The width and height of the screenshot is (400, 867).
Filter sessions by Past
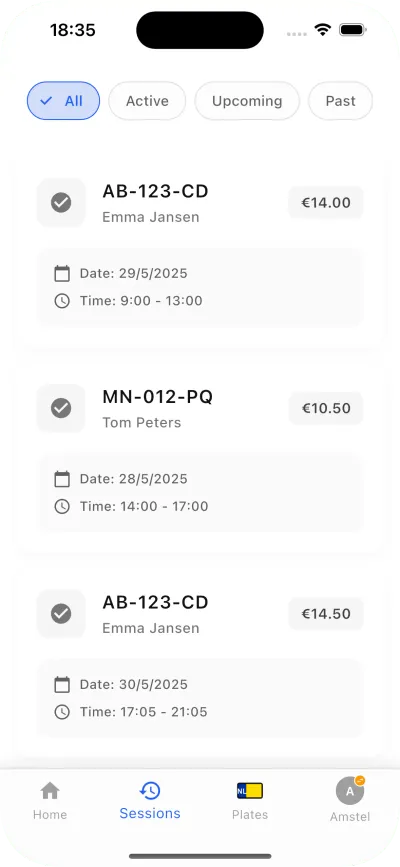[340, 101]
